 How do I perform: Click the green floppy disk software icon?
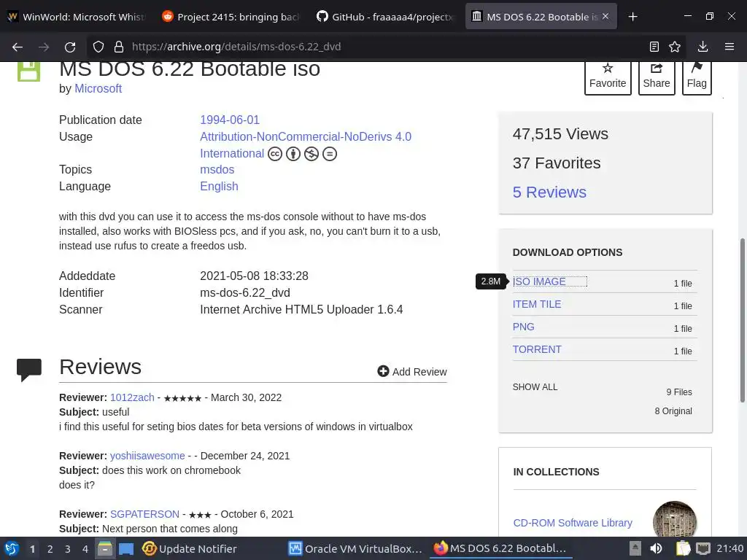click(29, 71)
